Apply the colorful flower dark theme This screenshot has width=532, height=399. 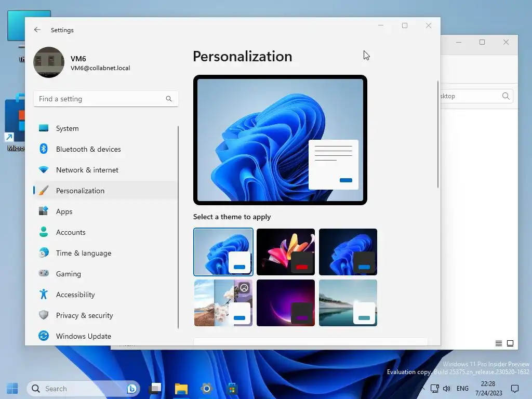(286, 252)
